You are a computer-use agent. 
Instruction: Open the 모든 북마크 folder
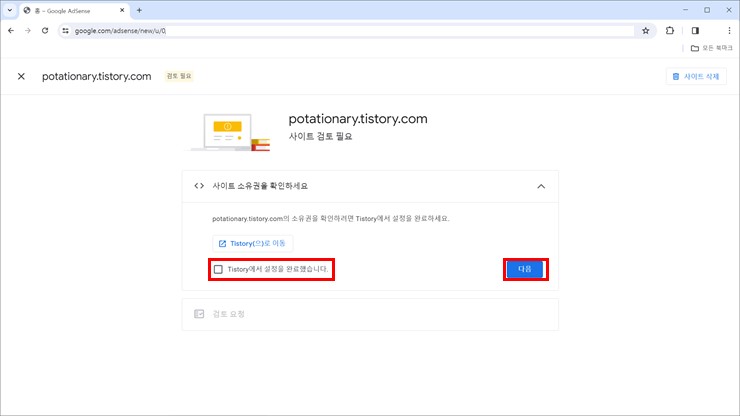click(712, 48)
